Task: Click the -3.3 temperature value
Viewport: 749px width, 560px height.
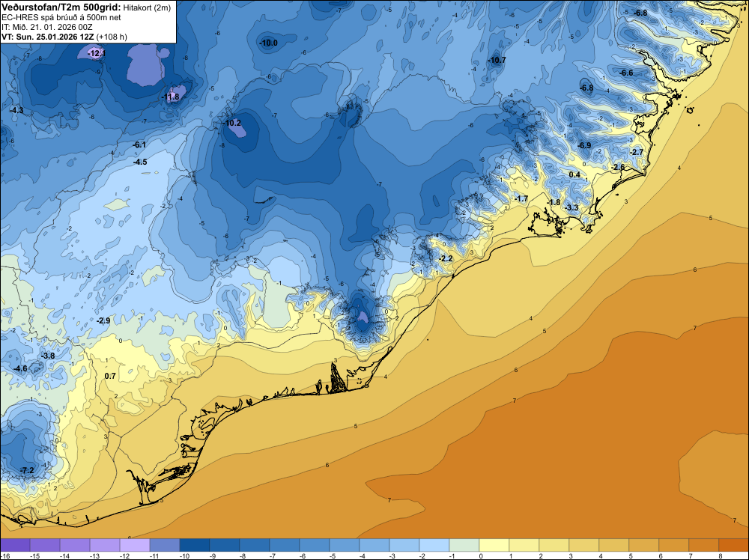Action: tap(571, 207)
